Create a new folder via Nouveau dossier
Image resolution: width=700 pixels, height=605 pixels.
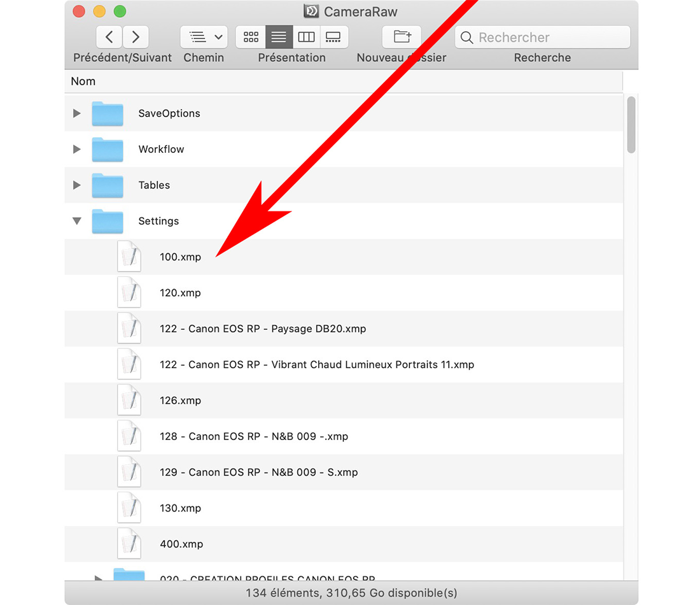tap(402, 37)
